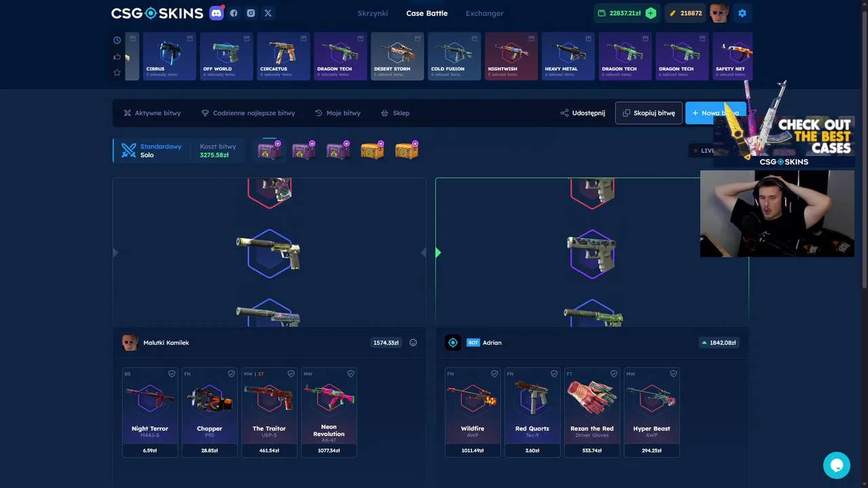The image size is (868, 488).
Task: Click Malutki Kamilek's player avatar
Action: (130, 343)
